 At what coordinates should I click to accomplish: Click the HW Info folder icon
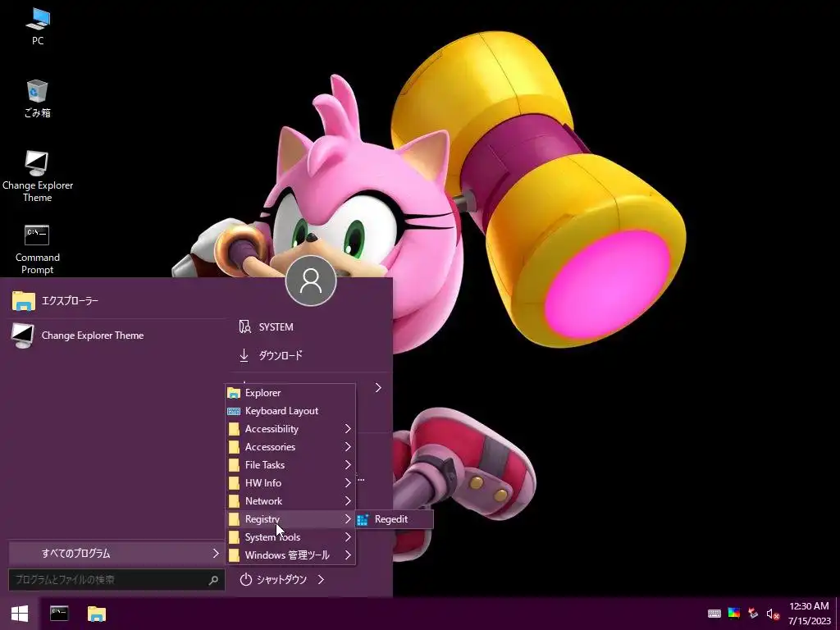point(234,483)
